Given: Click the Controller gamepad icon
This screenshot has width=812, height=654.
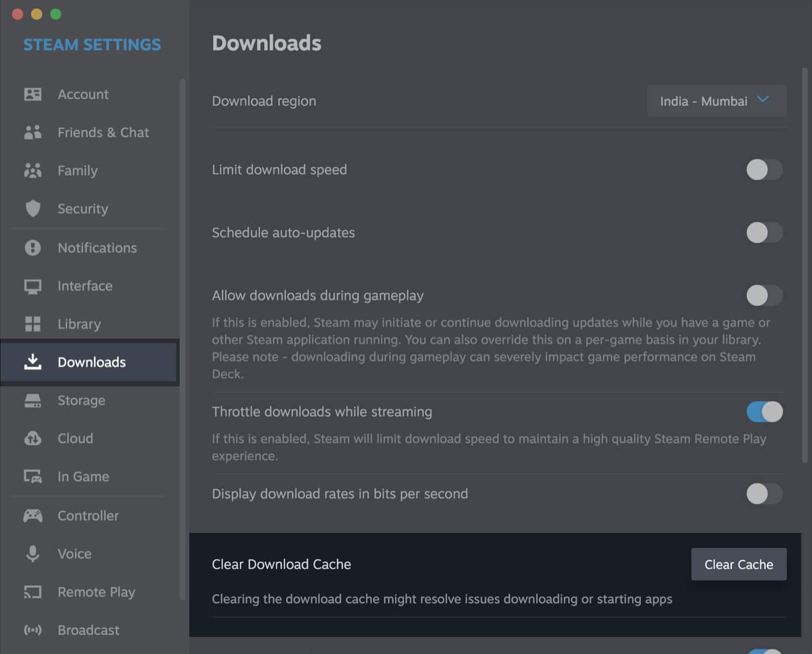Looking at the screenshot, I should tap(32, 516).
